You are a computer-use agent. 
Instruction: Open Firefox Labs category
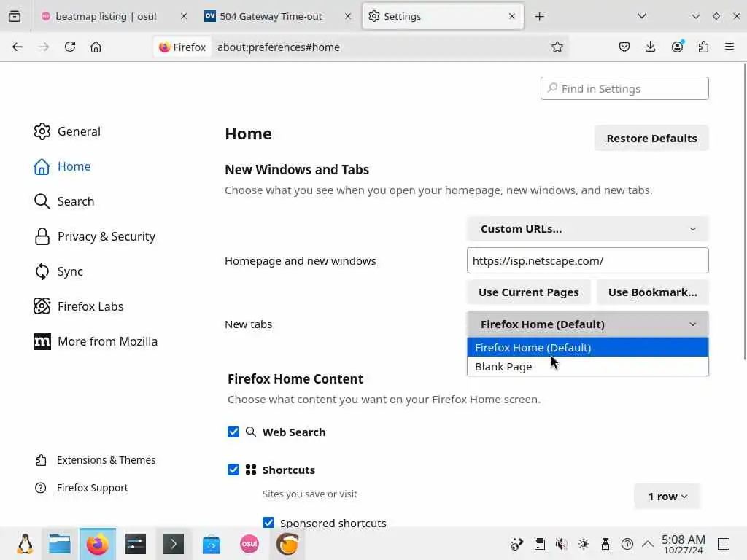pos(79,306)
